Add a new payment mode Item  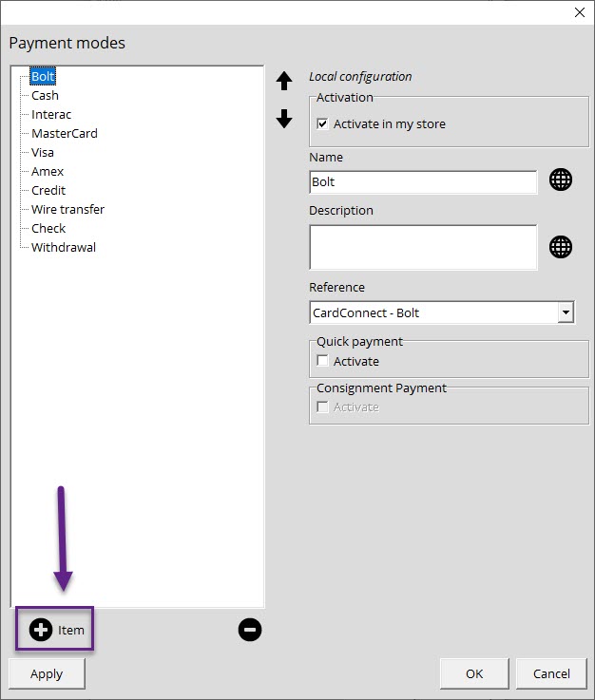pos(55,630)
